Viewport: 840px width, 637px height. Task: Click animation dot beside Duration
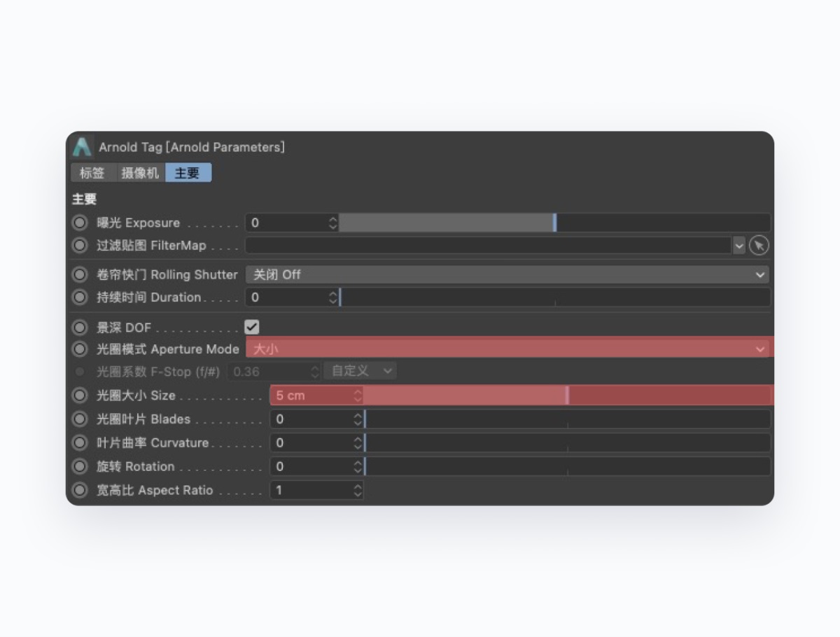tap(80, 297)
